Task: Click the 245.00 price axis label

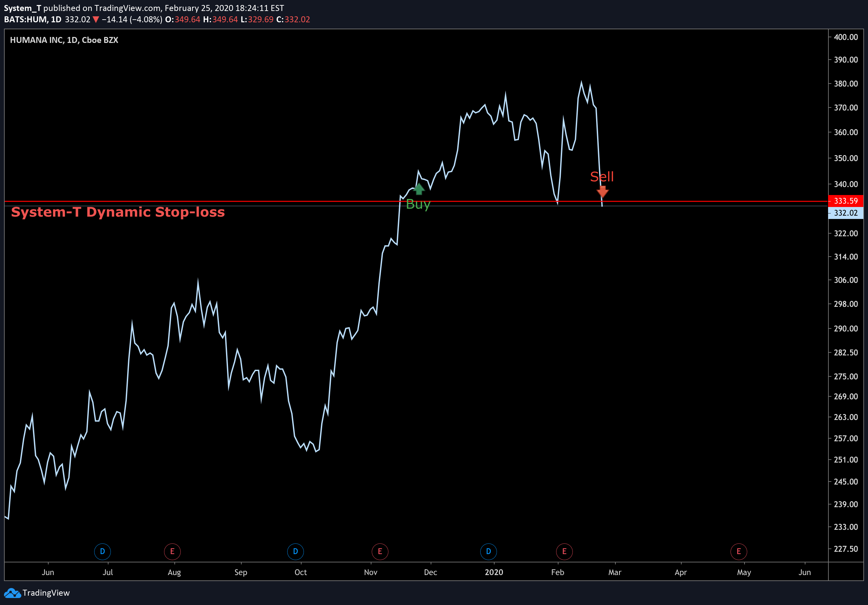Action: pyautogui.click(x=846, y=482)
